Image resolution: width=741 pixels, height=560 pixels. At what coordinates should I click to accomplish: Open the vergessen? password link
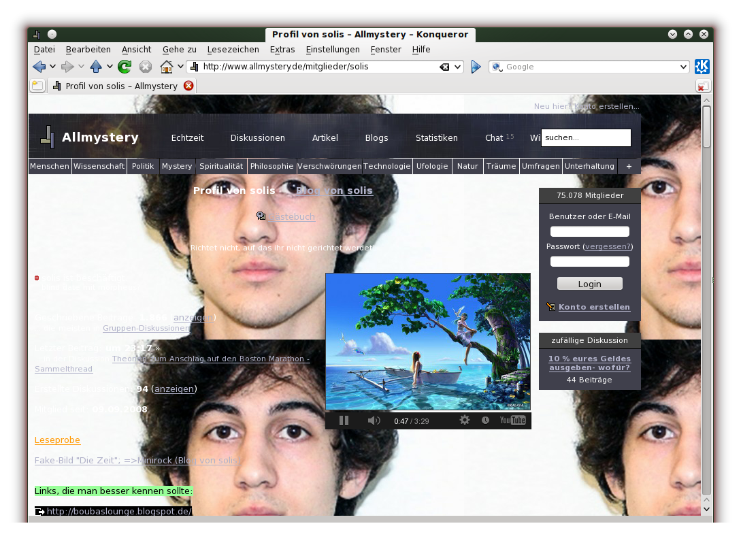click(608, 246)
